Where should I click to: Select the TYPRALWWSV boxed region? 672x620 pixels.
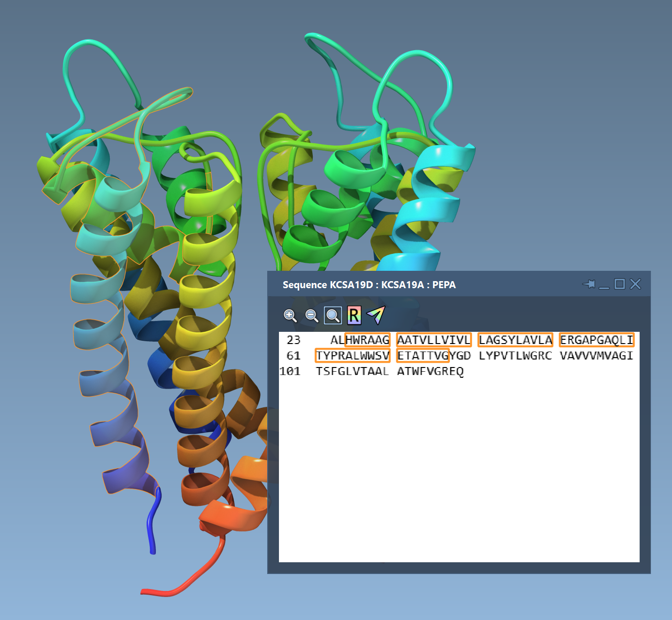click(x=353, y=356)
